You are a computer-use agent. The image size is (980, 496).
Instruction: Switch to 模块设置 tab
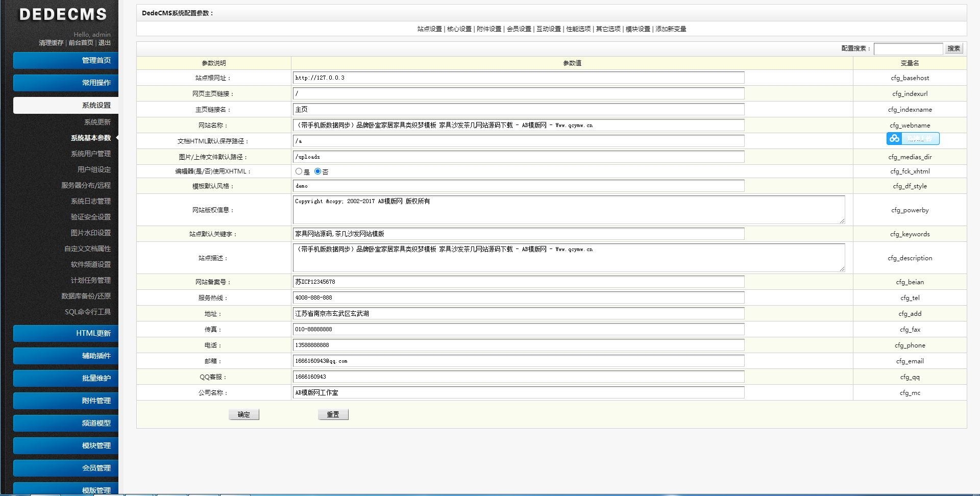[x=638, y=29]
